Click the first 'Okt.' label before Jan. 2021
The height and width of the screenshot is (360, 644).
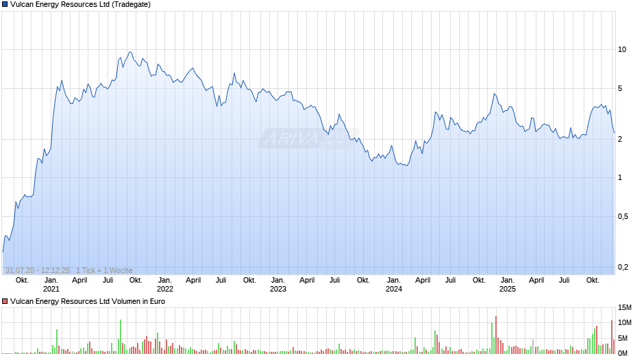tap(22, 281)
